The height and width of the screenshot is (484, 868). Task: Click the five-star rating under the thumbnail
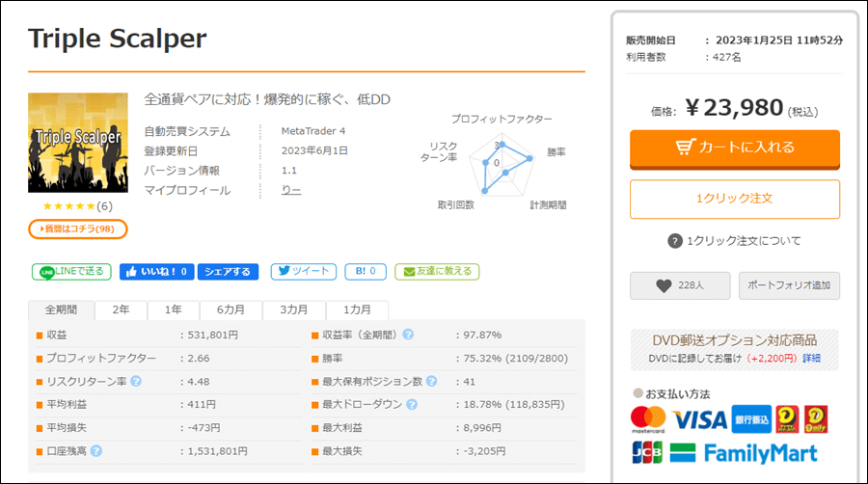click(x=69, y=206)
